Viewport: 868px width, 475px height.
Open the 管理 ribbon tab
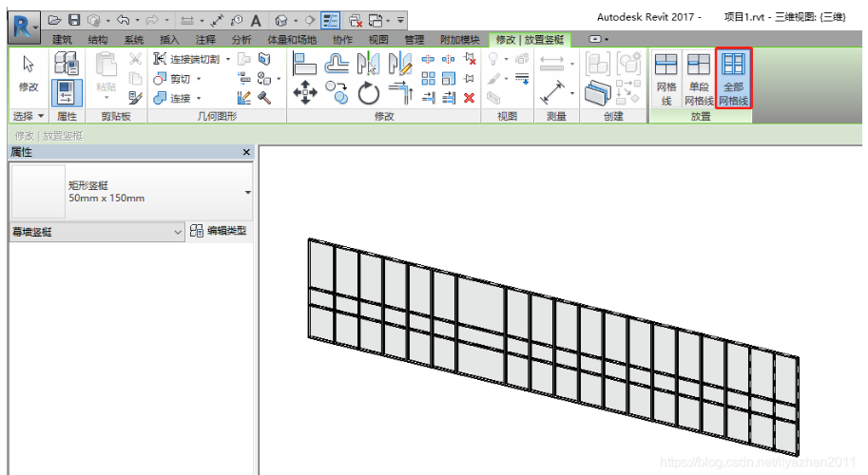pos(415,40)
